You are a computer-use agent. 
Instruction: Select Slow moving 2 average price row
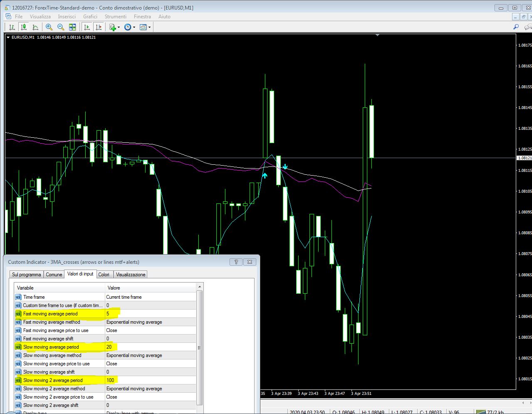59,397
